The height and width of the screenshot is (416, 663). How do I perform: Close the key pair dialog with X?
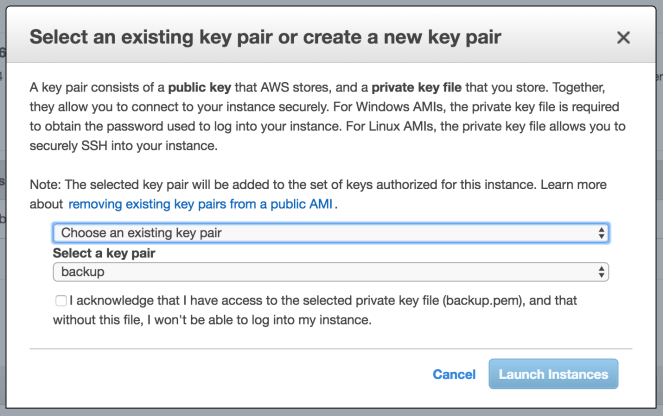click(x=623, y=38)
